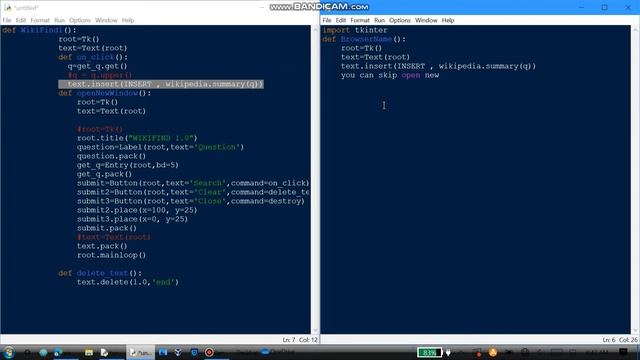Click the red Bandicam record icon in taskbar
The height and width of the screenshot is (360, 640).
click(209, 352)
